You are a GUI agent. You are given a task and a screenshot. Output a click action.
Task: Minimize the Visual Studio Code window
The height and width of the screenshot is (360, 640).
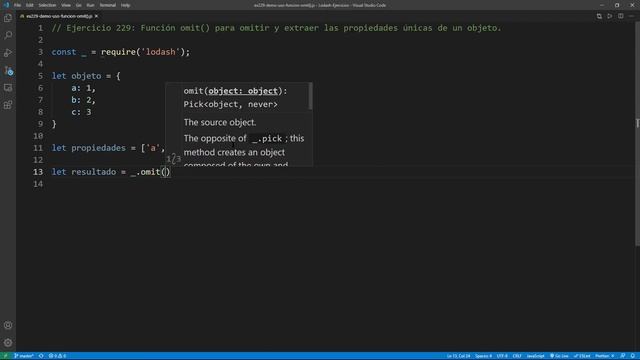tap(602, 5)
